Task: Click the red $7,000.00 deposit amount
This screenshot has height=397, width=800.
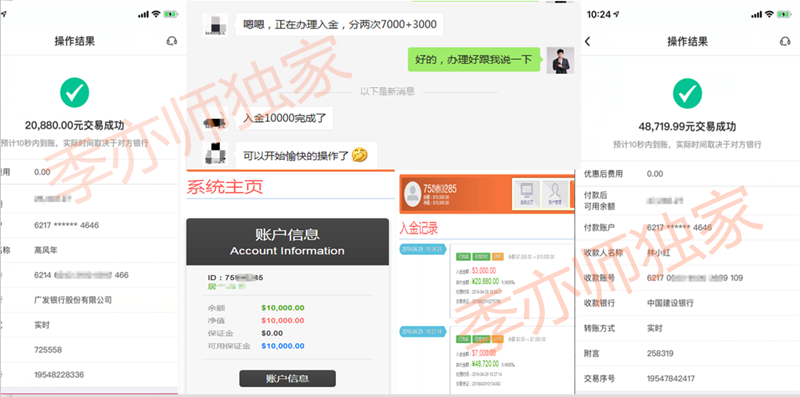Action: 483,353
